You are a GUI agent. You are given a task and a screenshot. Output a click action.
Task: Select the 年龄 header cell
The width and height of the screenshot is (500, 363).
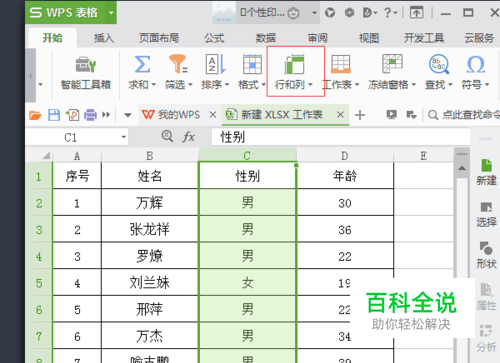click(345, 176)
